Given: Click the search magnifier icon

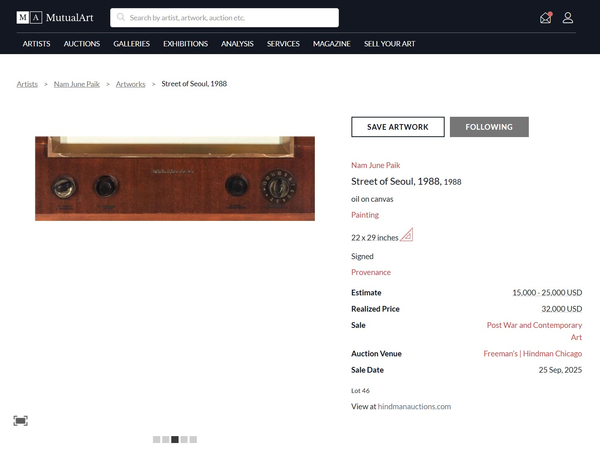Looking at the screenshot, I should coord(121,17).
